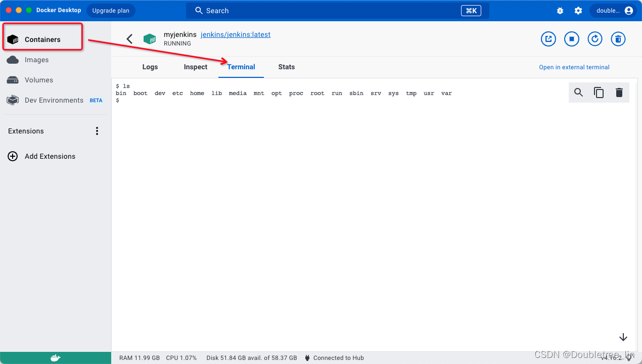Open Docker Desktop settings gear
The image size is (642, 364).
pyautogui.click(x=578, y=11)
